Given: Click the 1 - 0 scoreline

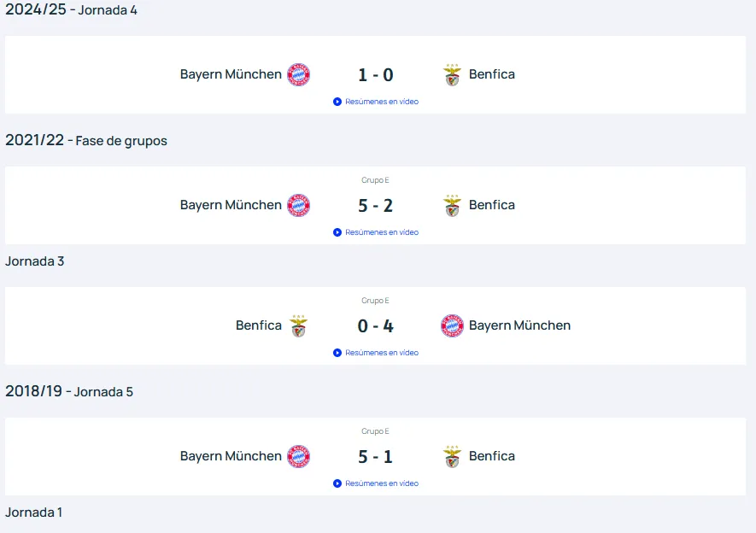Looking at the screenshot, I should pyautogui.click(x=376, y=75).
